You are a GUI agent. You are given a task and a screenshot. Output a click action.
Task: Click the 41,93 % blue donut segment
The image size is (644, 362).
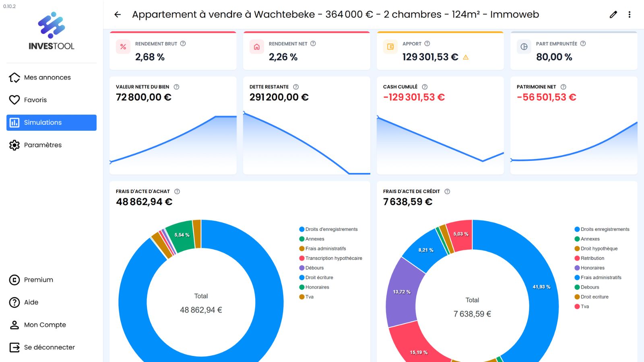click(542, 287)
